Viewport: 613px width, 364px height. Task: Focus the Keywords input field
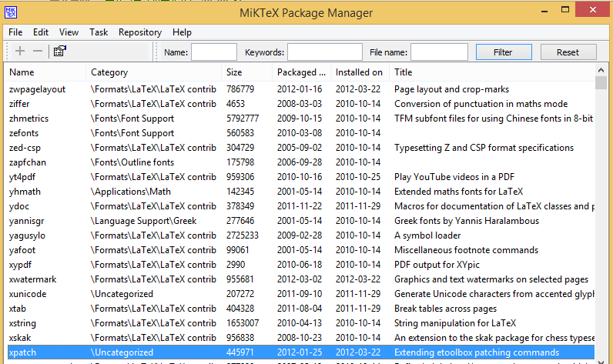click(325, 52)
